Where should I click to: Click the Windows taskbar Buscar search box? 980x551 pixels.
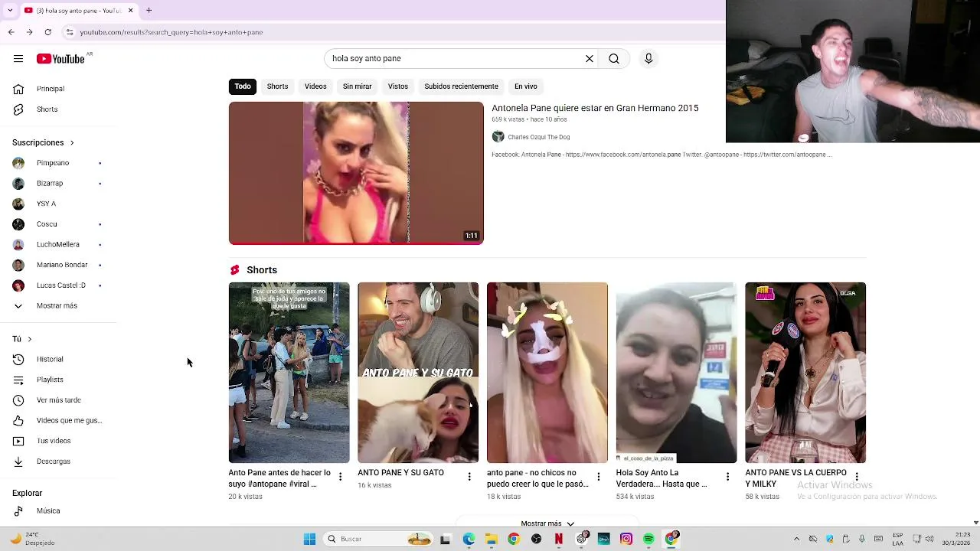pos(378,539)
